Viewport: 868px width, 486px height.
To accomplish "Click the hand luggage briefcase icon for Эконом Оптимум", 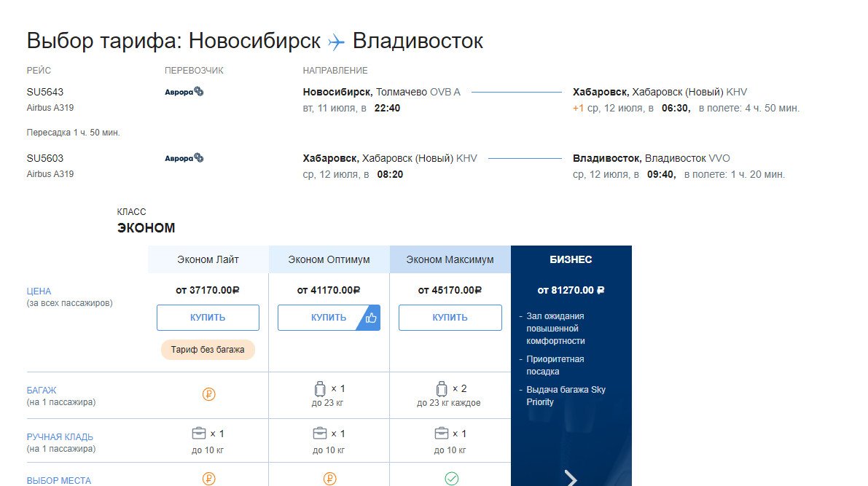I will [x=320, y=433].
